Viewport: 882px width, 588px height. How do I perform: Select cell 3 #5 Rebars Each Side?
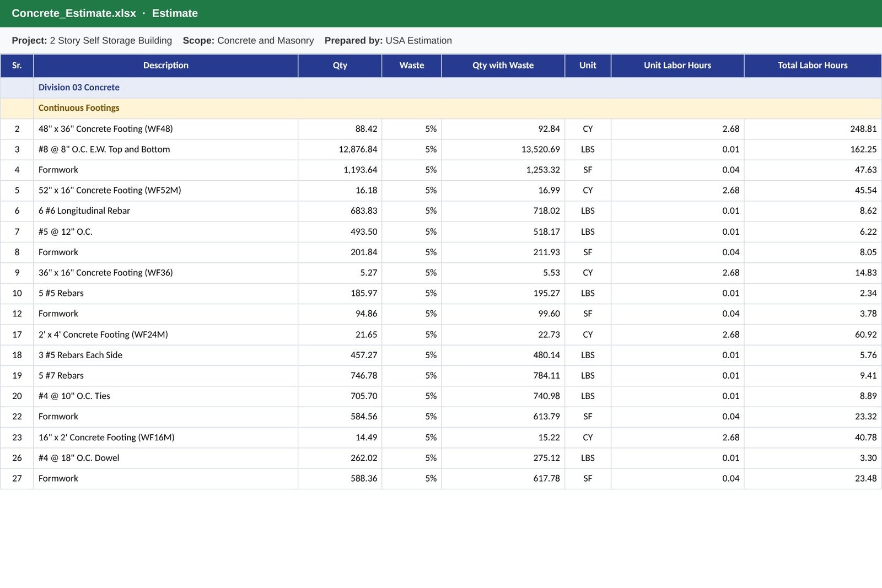tap(165, 355)
